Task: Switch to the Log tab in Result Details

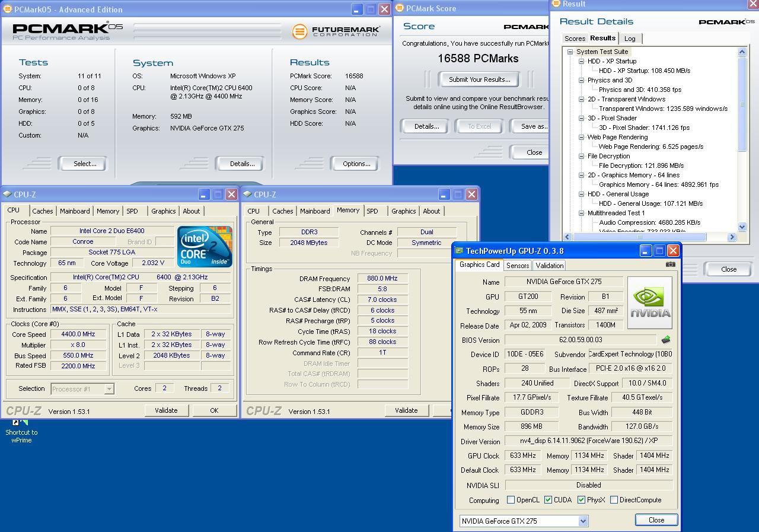Action: pos(630,39)
